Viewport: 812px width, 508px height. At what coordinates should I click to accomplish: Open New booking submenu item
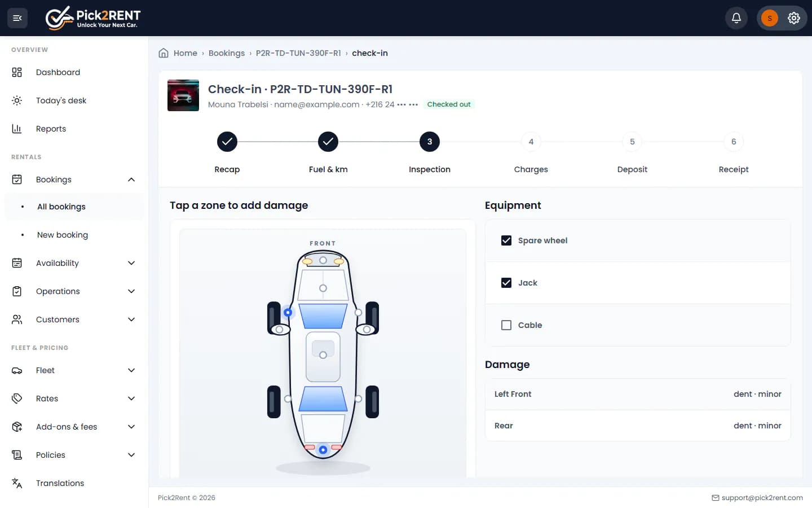point(74,235)
